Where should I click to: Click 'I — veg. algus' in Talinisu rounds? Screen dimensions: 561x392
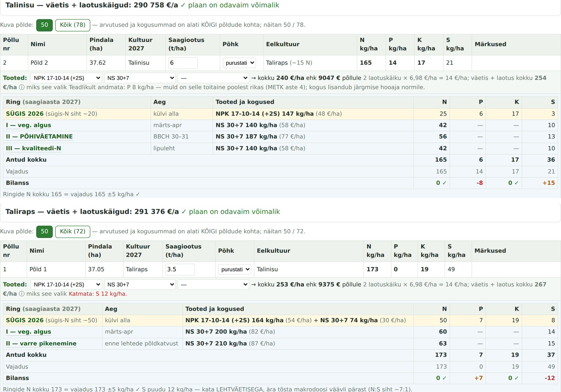pyautogui.click(x=28, y=125)
